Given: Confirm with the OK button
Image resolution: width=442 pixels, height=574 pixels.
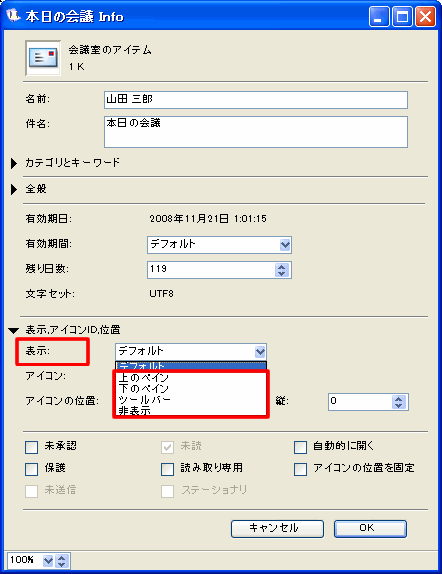Looking at the screenshot, I should point(370,528).
